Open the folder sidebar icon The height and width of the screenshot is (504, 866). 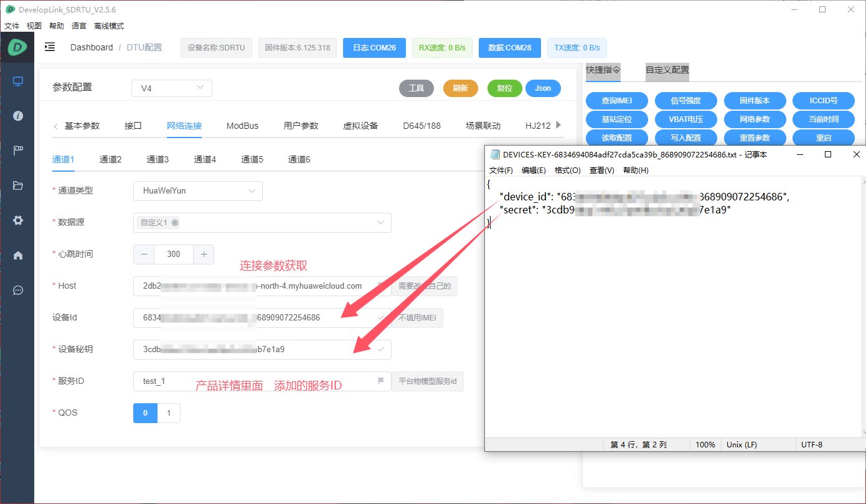[17, 185]
